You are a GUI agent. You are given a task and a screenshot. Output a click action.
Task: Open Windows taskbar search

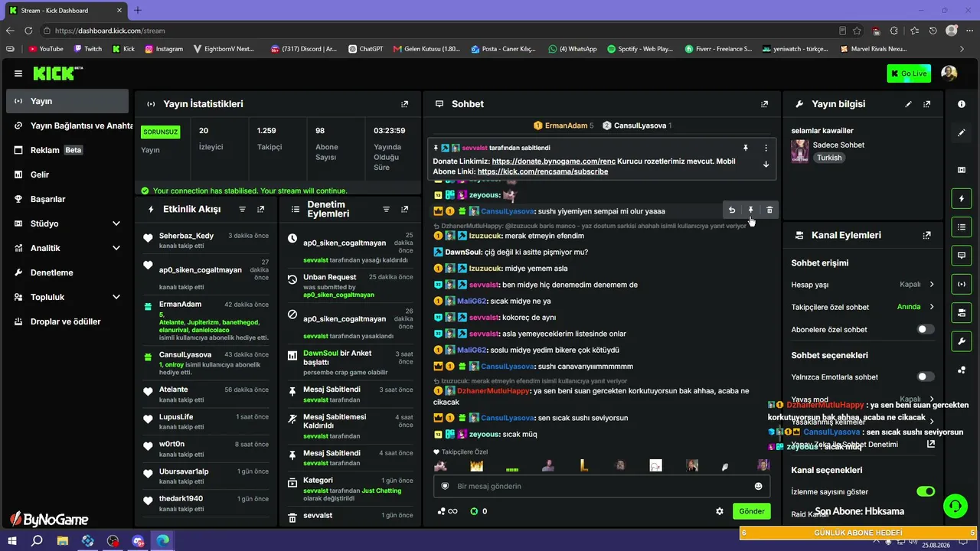coord(37,541)
